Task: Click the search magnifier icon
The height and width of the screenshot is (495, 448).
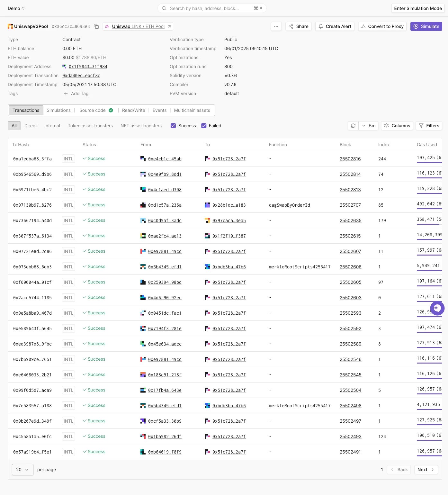Action: 164,8
